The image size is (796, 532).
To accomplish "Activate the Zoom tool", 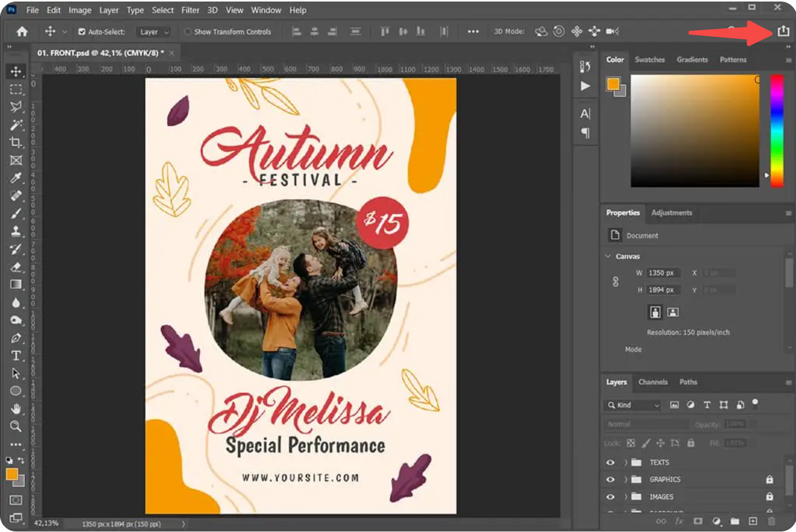I will [x=16, y=427].
